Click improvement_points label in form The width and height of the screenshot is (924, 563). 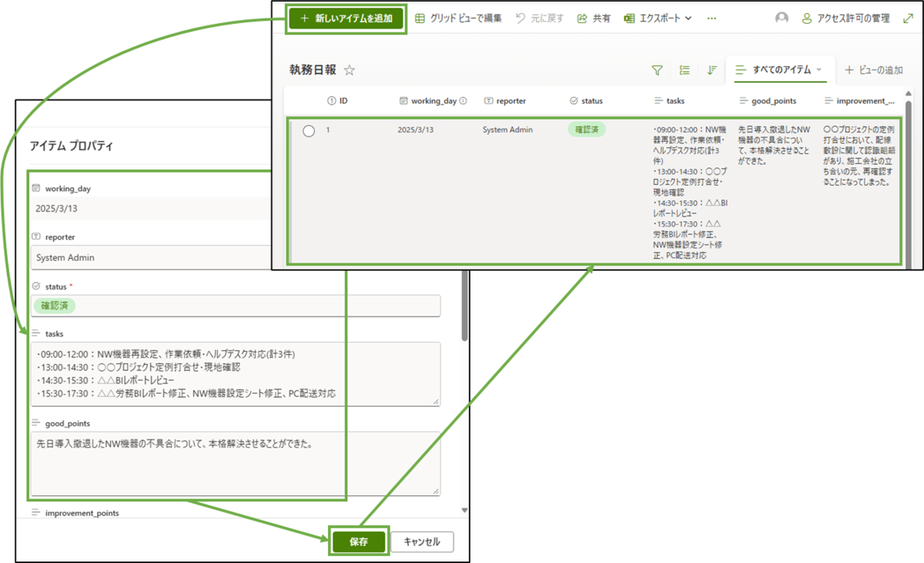click(82, 512)
